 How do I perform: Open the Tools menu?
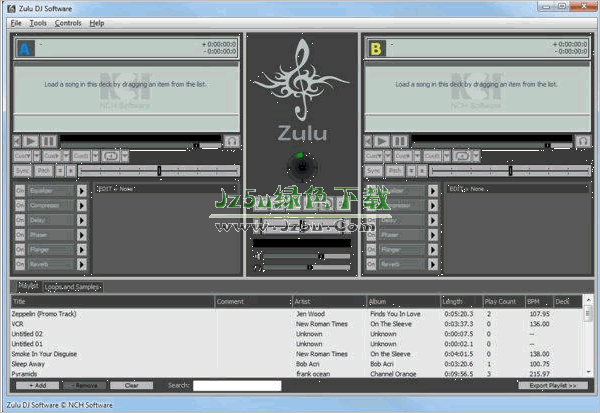pos(38,23)
